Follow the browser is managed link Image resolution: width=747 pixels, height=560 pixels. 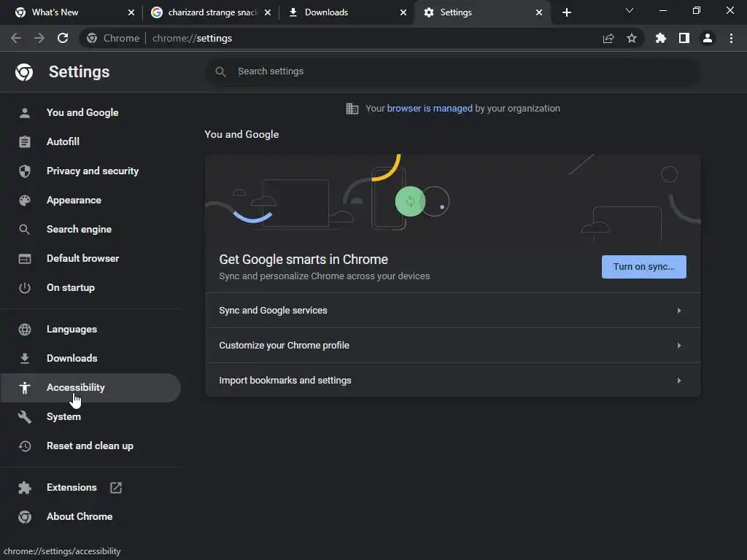point(430,109)
